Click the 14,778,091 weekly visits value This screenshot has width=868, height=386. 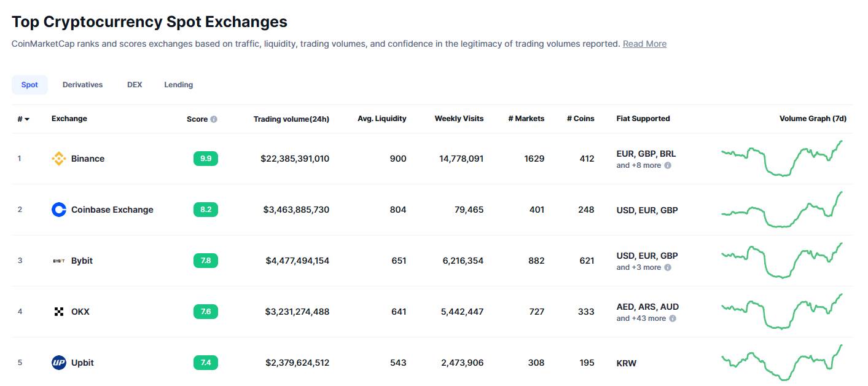point(461,159)
